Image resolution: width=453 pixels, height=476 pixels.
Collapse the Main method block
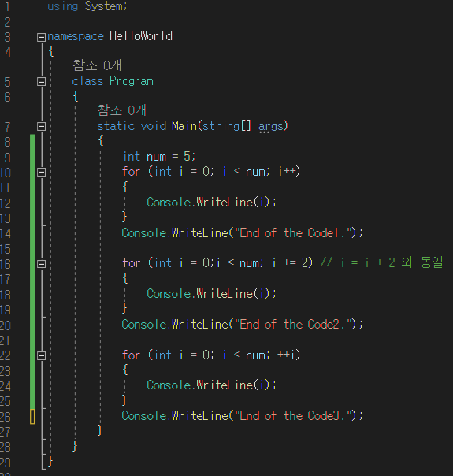[x=41, y=126]
